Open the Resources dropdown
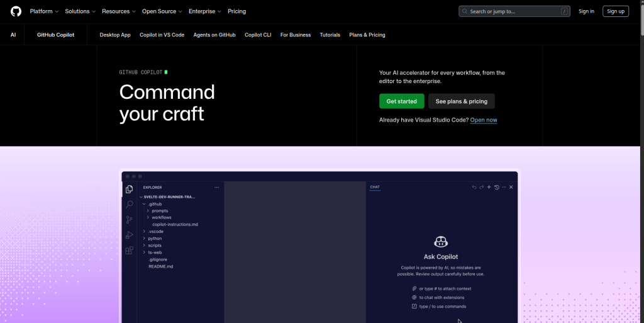Screen dimensions: 644x323 (119, 11)
